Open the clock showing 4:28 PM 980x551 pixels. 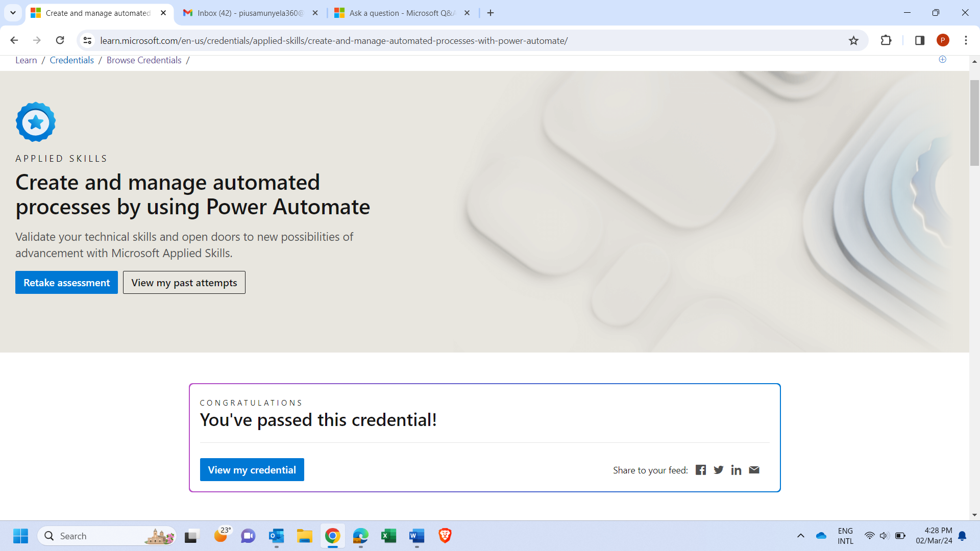934,536
